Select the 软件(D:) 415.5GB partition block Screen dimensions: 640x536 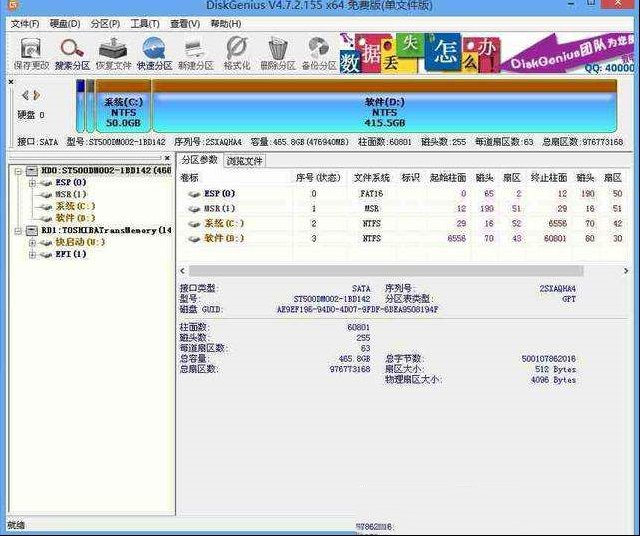click(384, 107)
